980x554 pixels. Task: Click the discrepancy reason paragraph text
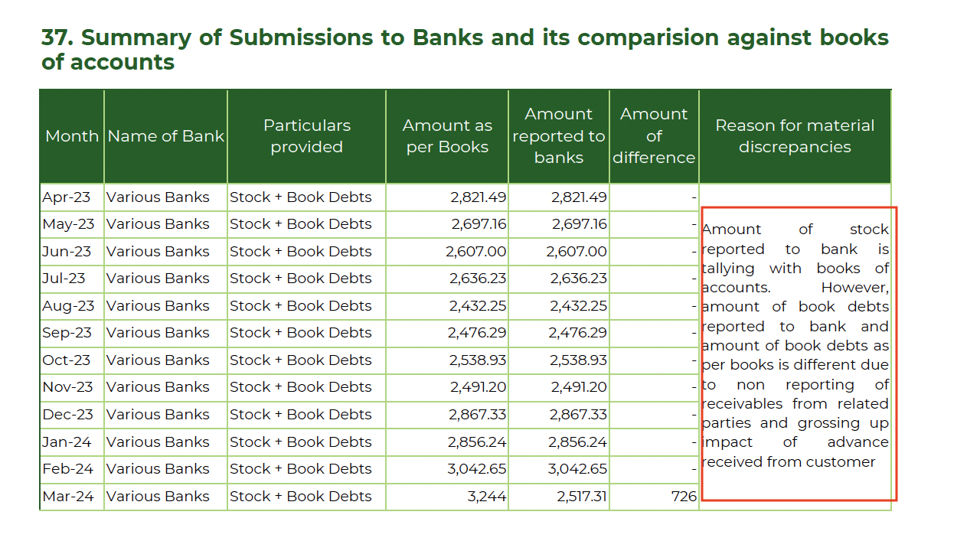tap(795, 345)
